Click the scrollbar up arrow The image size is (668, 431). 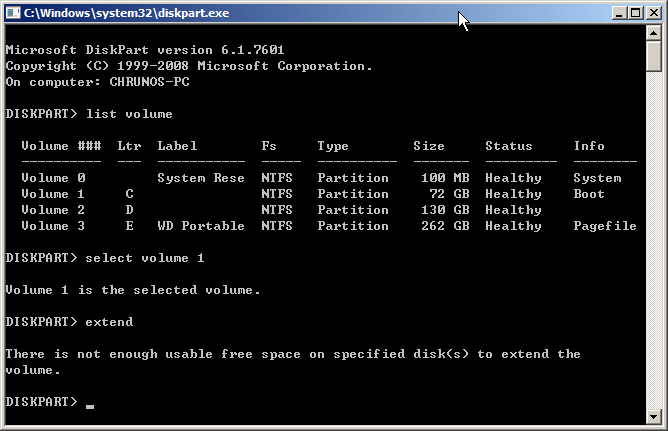[654, 33]
